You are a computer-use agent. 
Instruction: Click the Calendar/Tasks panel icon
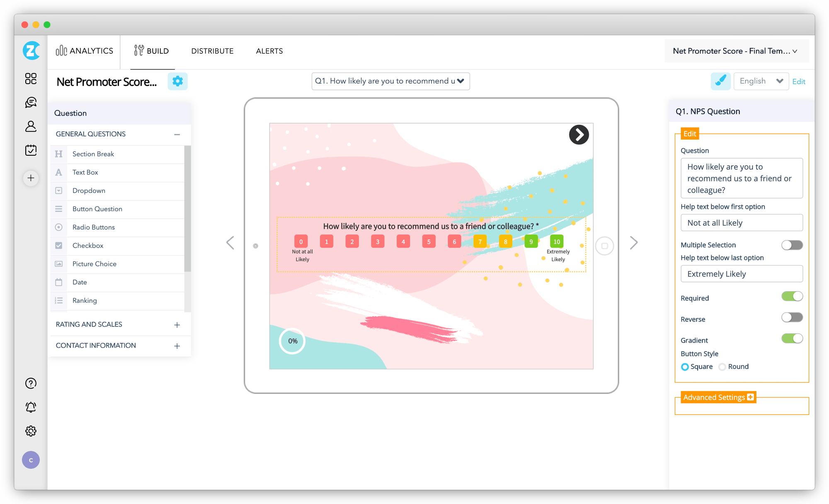(x=30, y=150)
